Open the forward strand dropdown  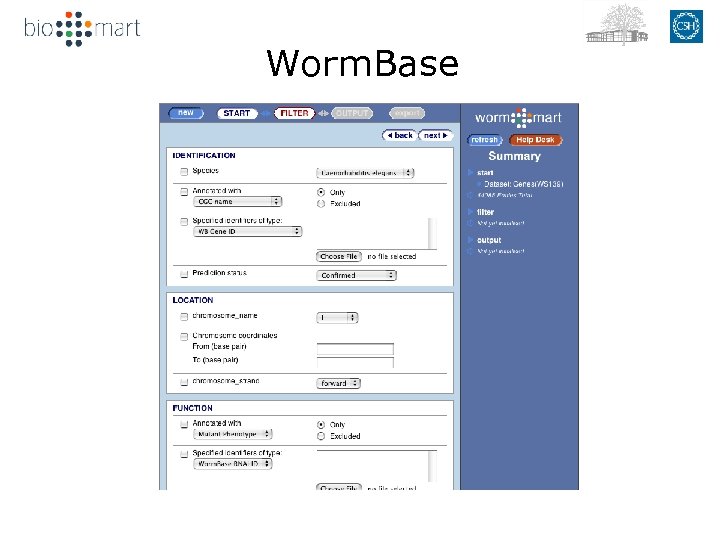pyautogui.click(x=338, y=383)
